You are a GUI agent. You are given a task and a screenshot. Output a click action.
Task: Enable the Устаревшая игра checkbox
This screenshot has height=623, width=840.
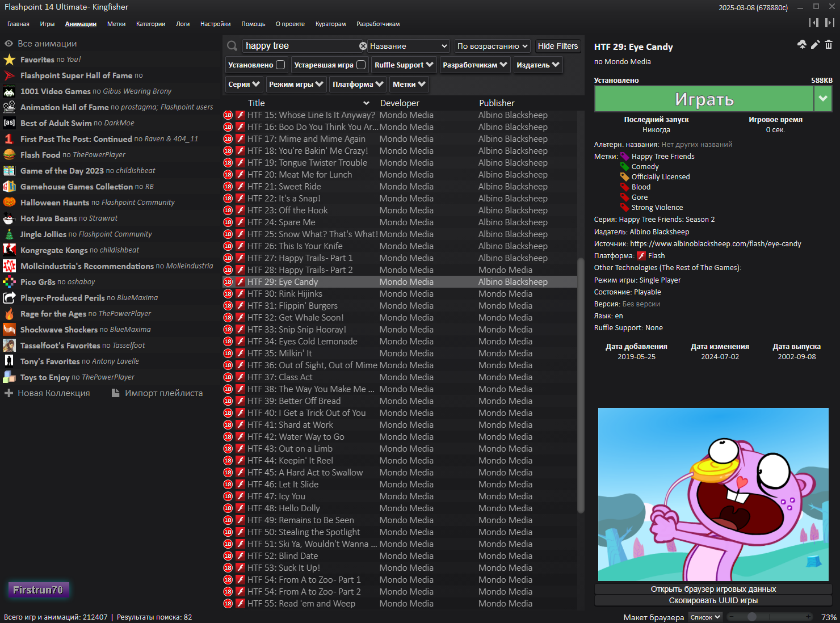[361, 65]
